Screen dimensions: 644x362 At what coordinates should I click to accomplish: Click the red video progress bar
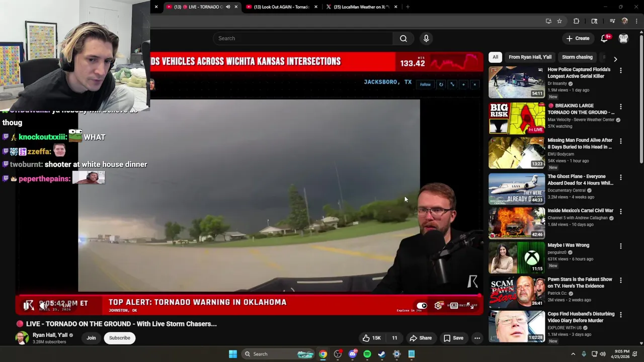[x=249, y=296]
